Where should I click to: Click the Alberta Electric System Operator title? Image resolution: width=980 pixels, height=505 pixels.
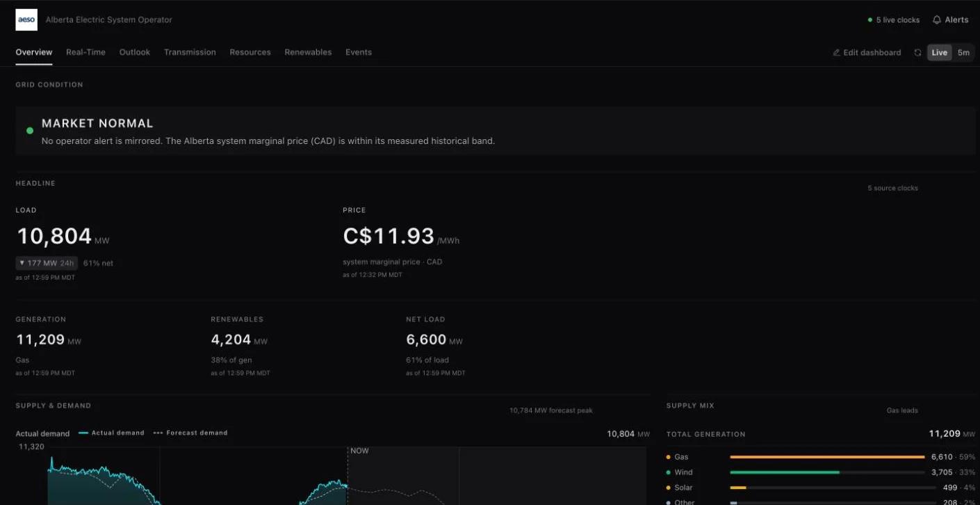pyautogui.click(x=109, y=19)
